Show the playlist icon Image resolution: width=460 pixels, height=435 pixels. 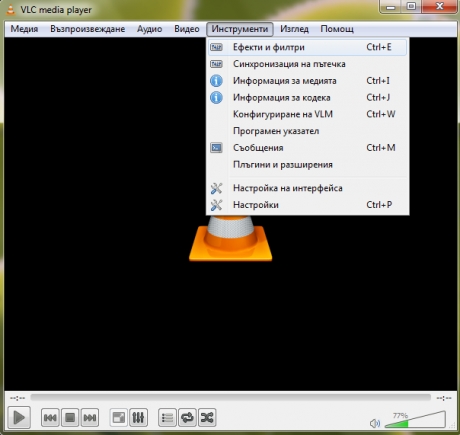pos(167,417)
